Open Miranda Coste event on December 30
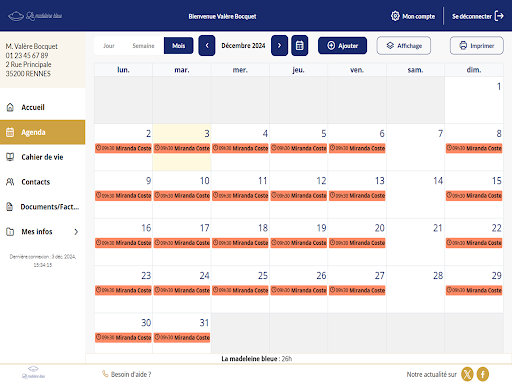 pyautogui.click(x=123, y=338)
